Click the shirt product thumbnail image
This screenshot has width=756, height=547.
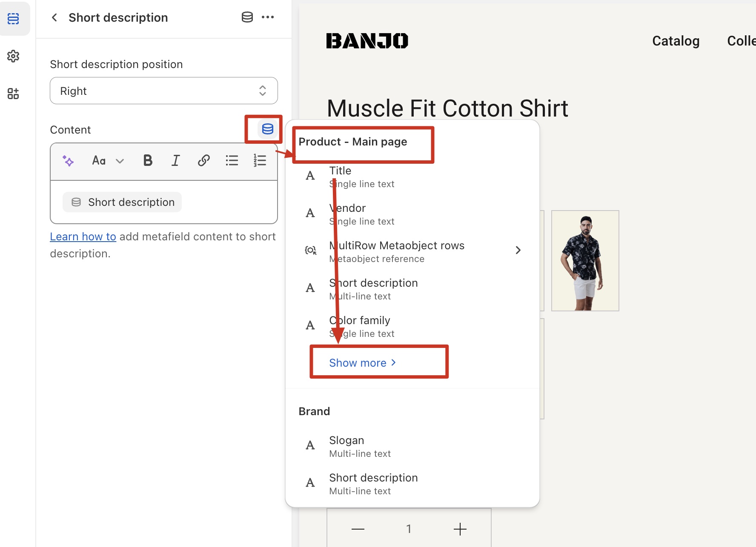point(585,261)
